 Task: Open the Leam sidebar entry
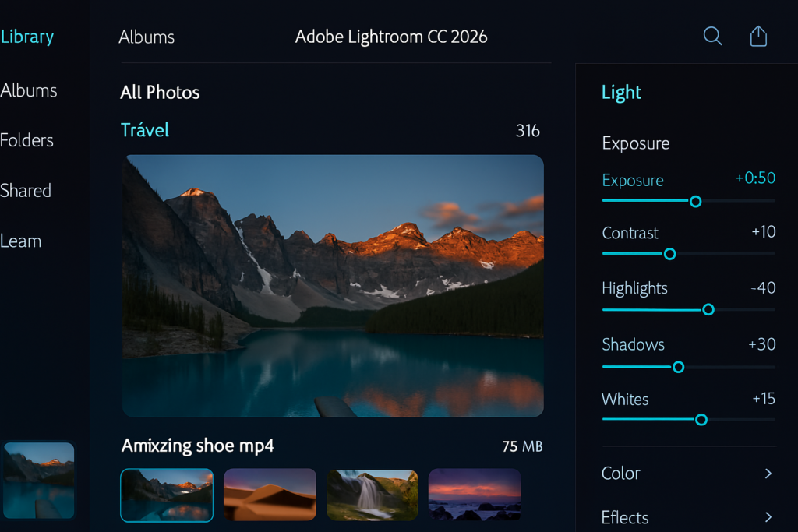point(21,241)
